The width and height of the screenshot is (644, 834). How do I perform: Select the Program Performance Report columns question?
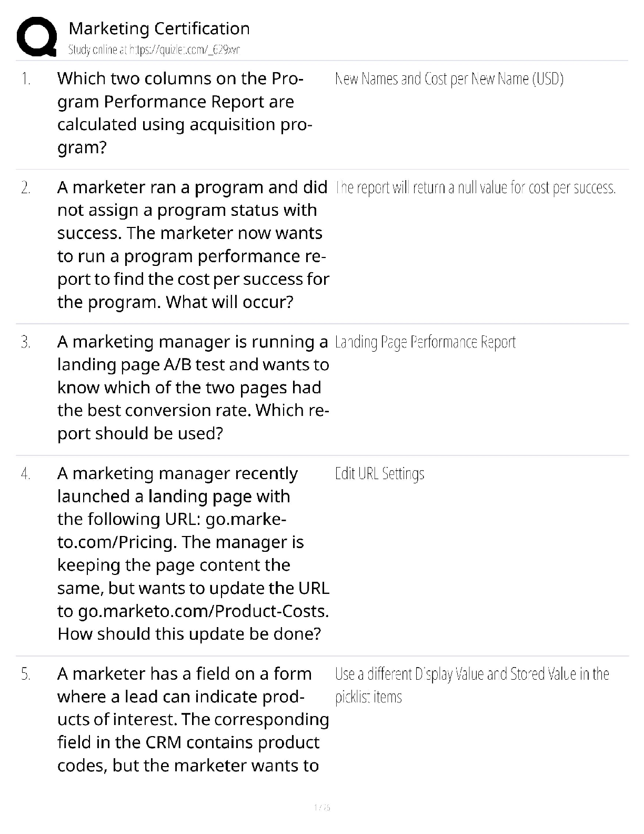click(184, 113)
